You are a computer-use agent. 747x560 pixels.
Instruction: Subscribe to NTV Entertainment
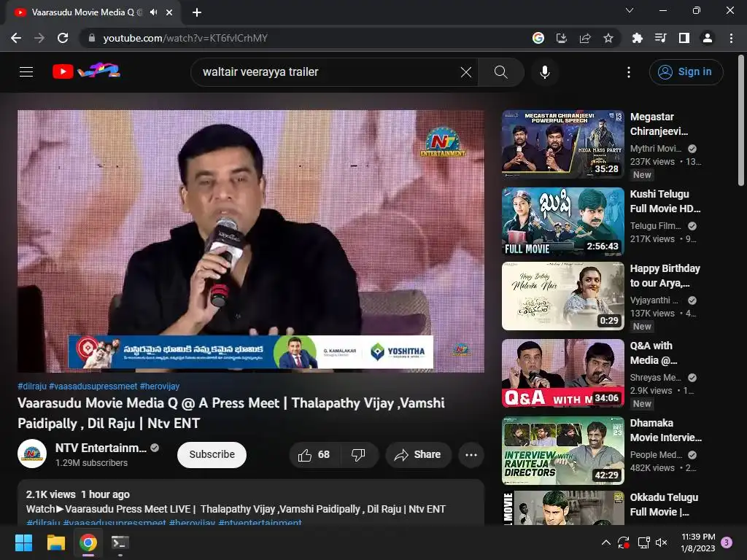[x=212, y=455]
